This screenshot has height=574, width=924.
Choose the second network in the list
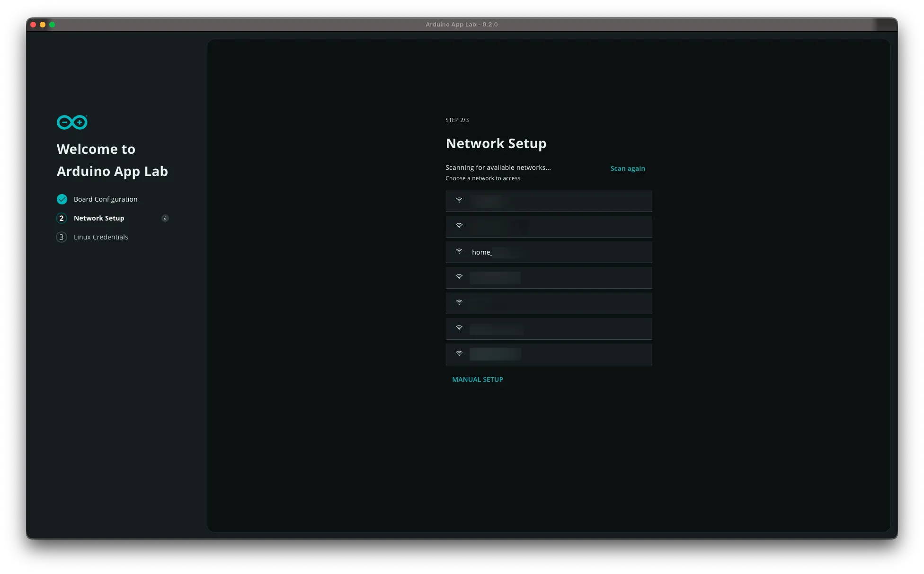point(549,226)
